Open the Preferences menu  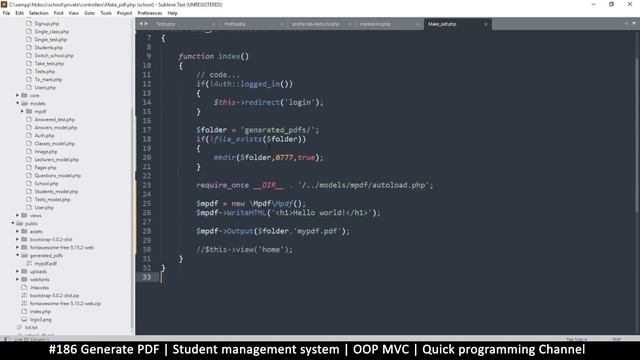point(150,13)
